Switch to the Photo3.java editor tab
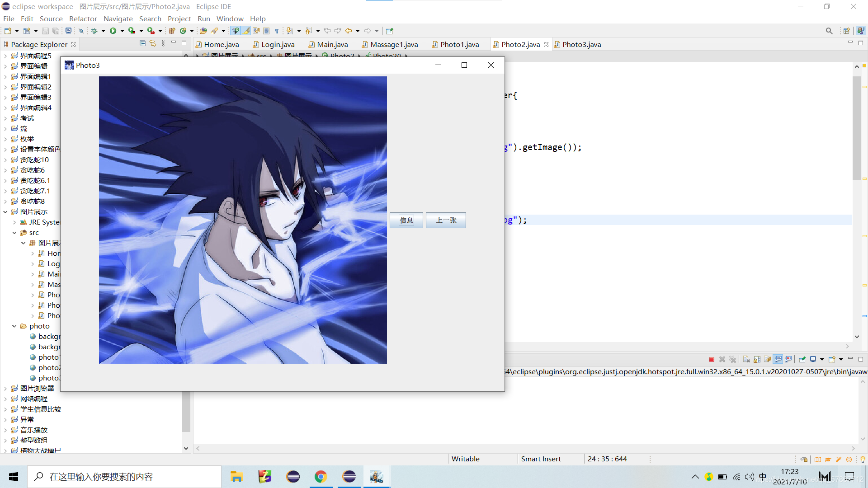 581,44
